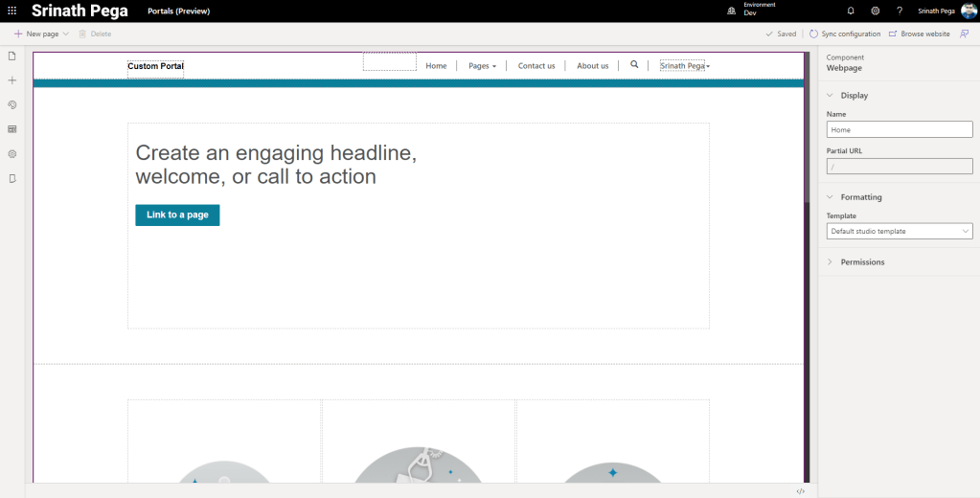Open the sidebar gear Settings icon
Image resolution: width=980 pixels, height=498 pixels.
12,153
